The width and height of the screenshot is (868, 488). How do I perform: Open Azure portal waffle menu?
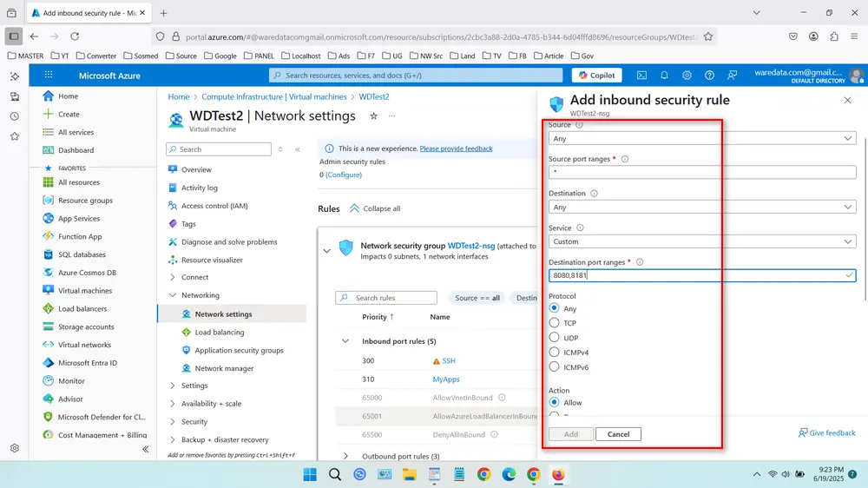(49, 76)
